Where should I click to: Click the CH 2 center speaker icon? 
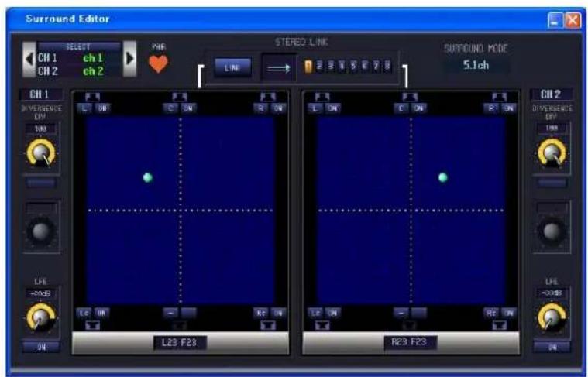tap(410, 97)
